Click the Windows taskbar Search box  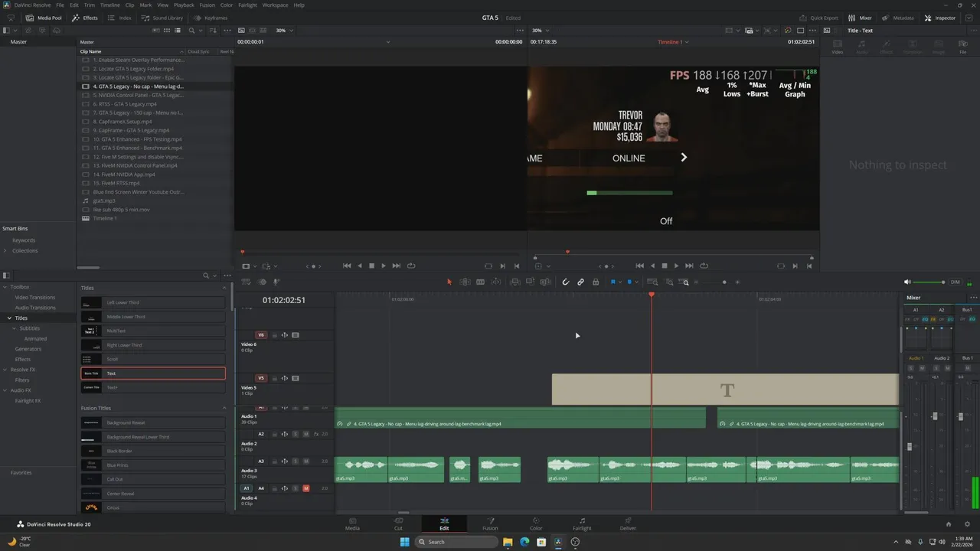coord(456,542)
